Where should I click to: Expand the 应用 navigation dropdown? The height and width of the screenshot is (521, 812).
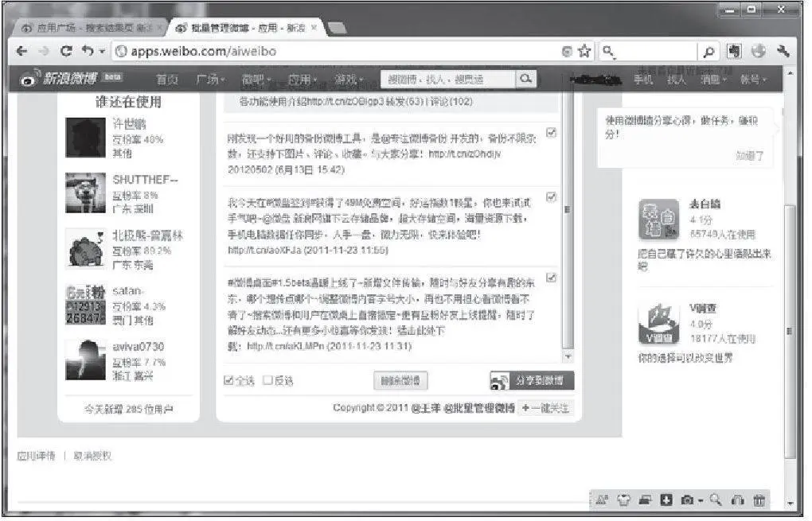[x=302, y=80]
